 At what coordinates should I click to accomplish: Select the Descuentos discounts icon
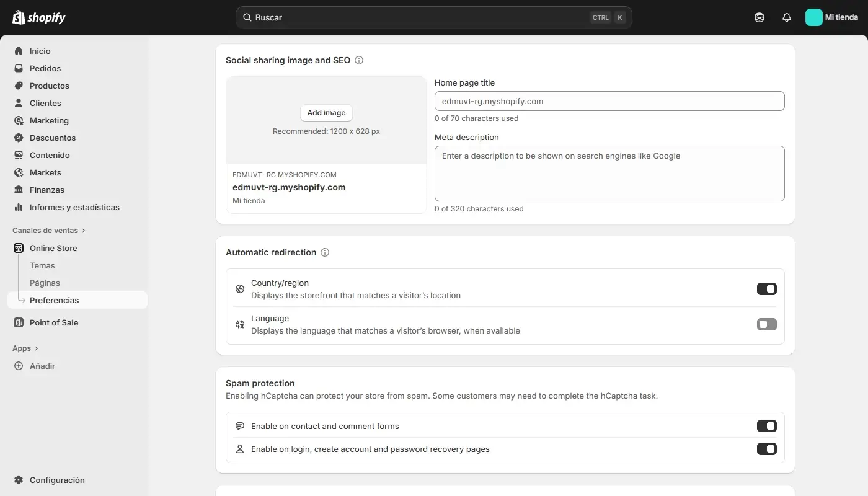click(x=19, y=138)
